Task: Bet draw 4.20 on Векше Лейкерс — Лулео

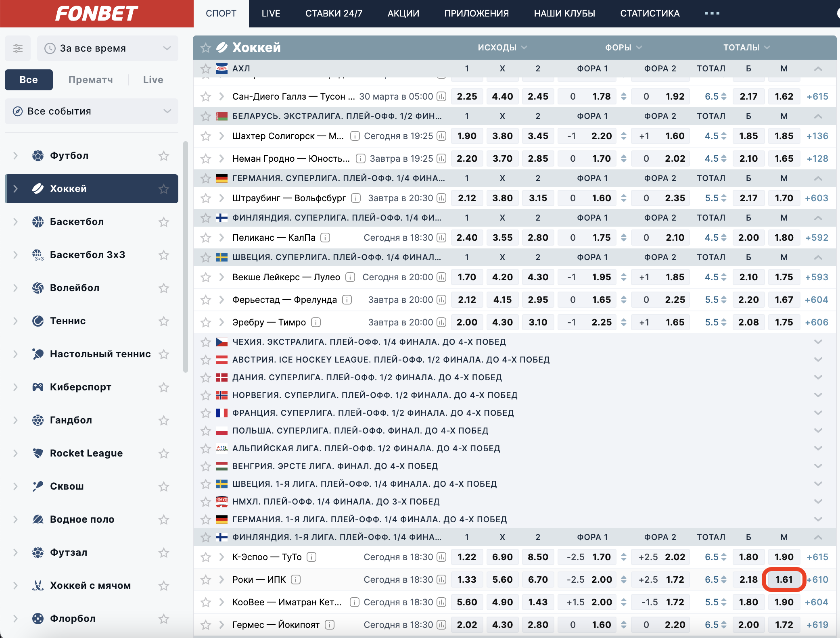Action: (502, 277)
